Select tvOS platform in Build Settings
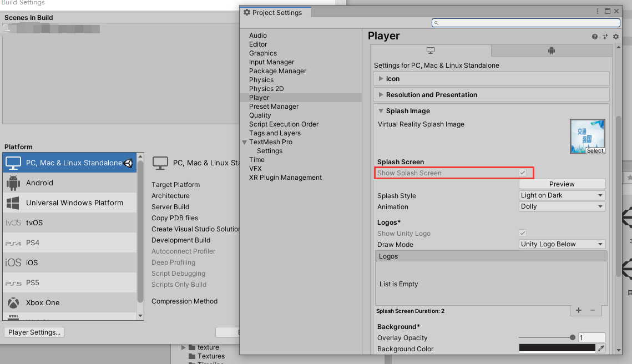 click(70, 223)
